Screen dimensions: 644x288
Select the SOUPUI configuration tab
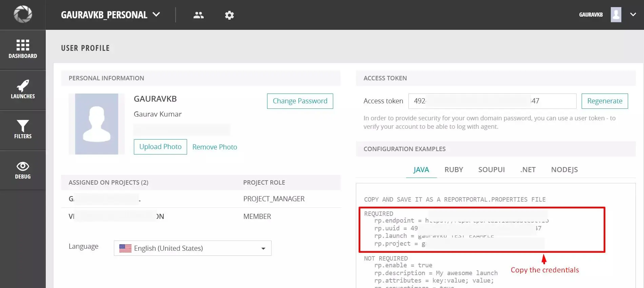[491, 169]
